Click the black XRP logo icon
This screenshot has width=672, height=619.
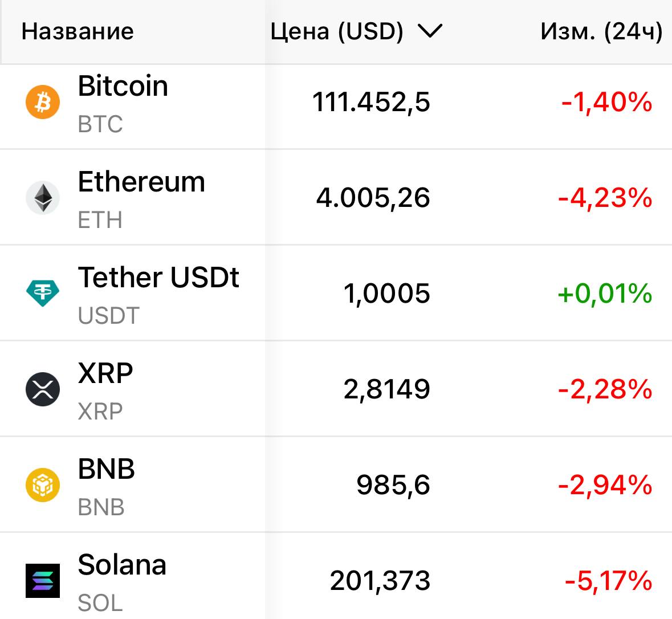pos(43,389)
